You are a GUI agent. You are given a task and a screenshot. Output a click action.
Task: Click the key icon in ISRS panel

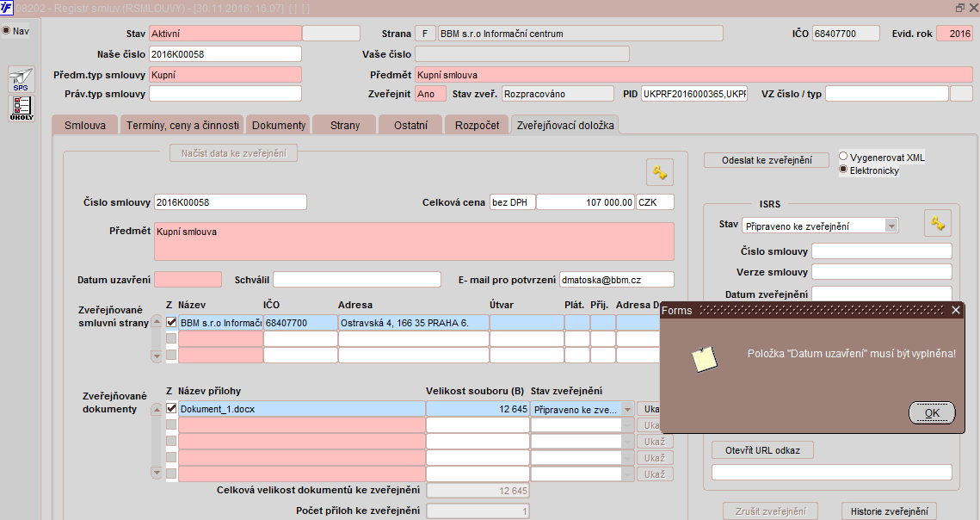click(938, 223)
